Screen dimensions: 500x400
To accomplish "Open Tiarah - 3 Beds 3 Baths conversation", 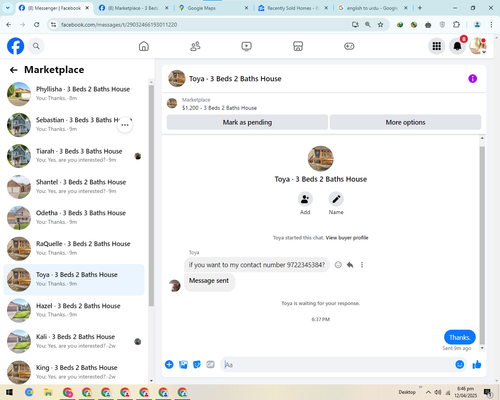I will [74, 156].
